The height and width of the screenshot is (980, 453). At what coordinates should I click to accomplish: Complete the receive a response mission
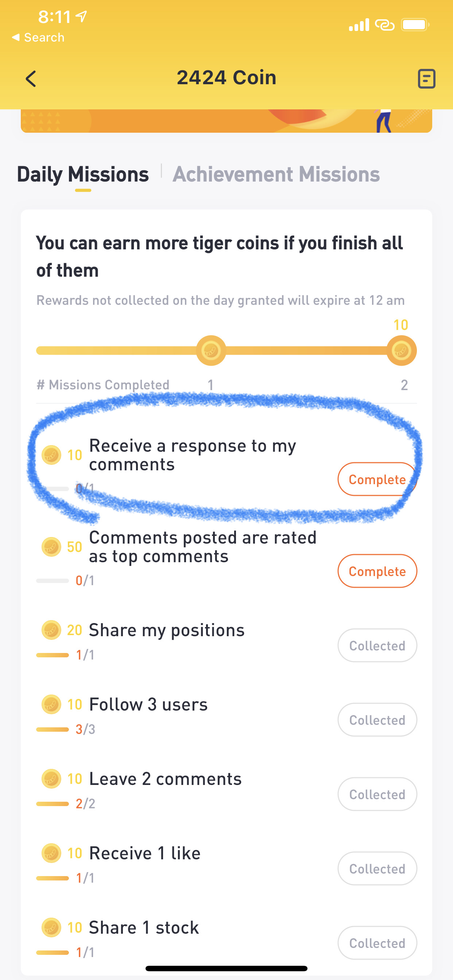pyautogui.click(x=377, y=479)
